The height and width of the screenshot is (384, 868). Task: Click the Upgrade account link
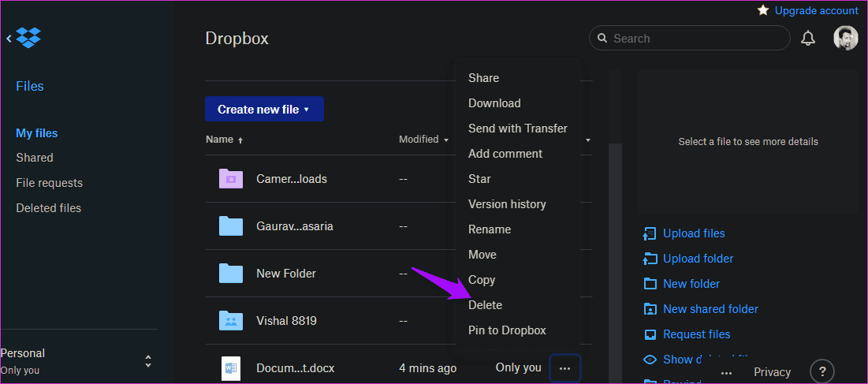[817, 10]
